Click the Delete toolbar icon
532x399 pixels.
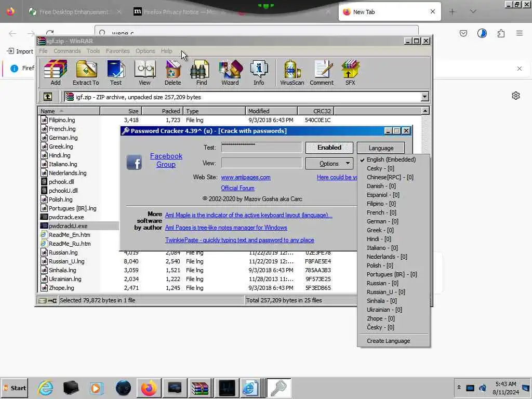(172, 72)
